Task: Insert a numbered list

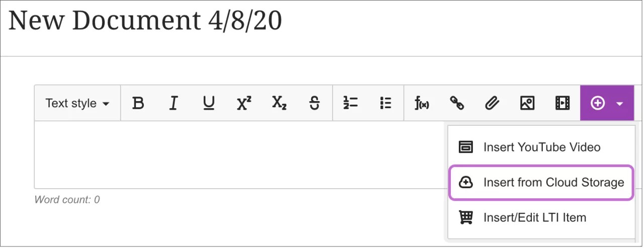Action: coord(350,103)
